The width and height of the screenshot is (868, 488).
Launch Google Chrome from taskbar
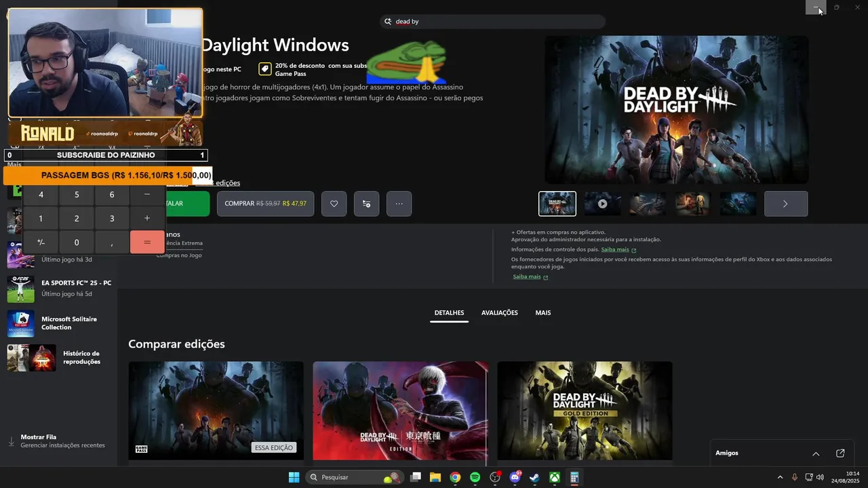(455, 477)
